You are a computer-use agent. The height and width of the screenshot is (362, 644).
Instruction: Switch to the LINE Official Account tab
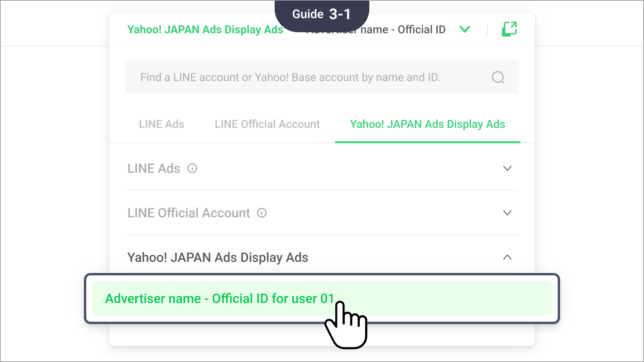(x=267, y=124)
